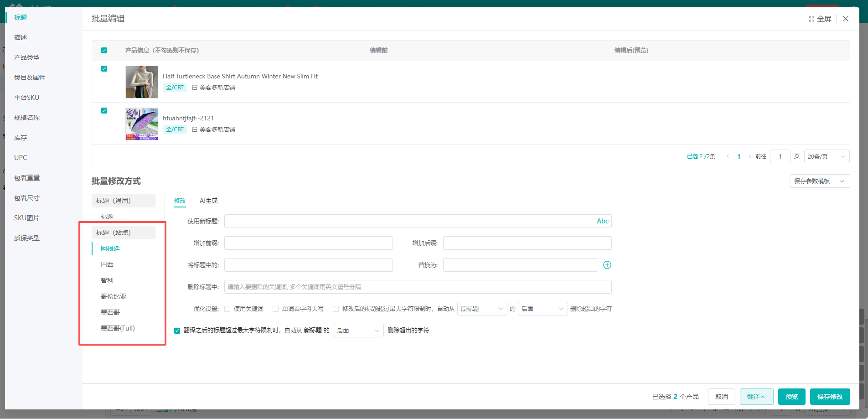Viewport: 868px width, 419px height.
Task: Click the hfuahnfjfajf--2121 product title
Action: (x=188, y=118)
